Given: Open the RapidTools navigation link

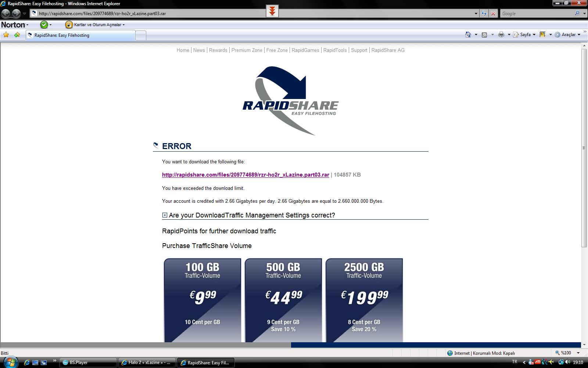Looking at the screenshot, I should coord(335,50).
